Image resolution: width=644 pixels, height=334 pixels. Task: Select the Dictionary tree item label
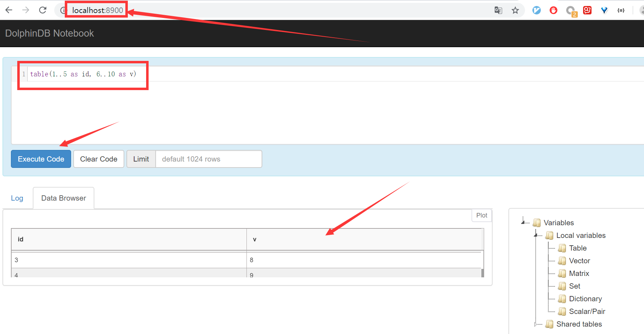point(586,299)
